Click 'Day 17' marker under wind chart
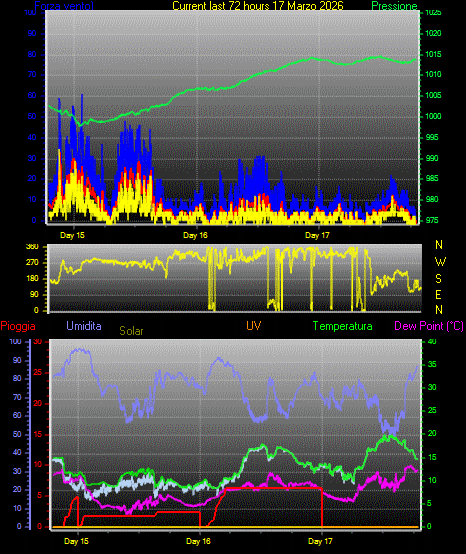 [x=317, y=235]
